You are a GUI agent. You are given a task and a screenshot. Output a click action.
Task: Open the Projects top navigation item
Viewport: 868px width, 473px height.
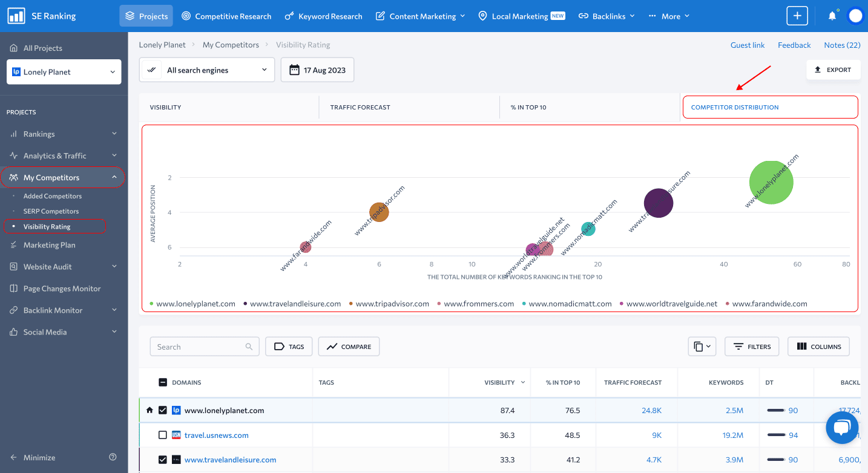tap(146, 16)
